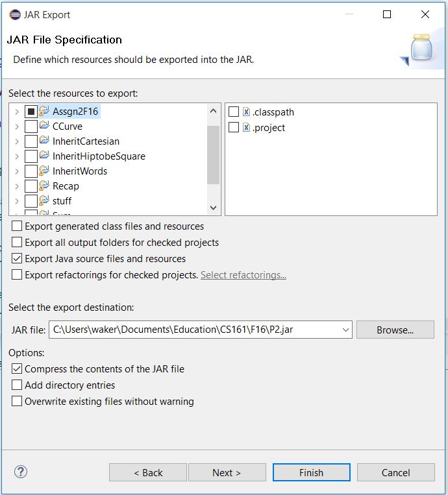Click the project tree scrollbar thumb
448x495 pixels.
(213, 154)
